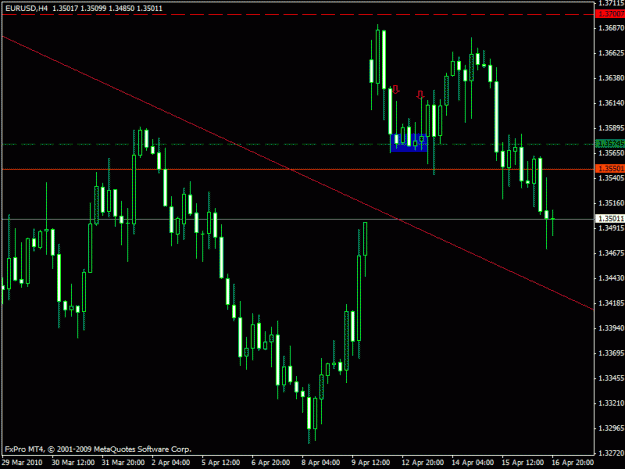Image resolution: width=625 pixels, height=469 pixels.
Task: Click the 1.36140 price scale value
Action: [611, 103]
